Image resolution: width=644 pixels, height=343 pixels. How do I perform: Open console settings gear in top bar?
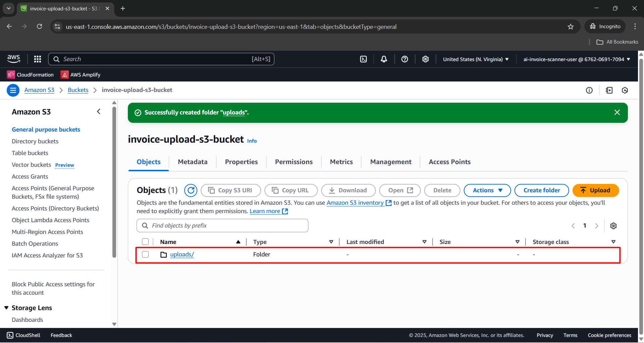425,59
